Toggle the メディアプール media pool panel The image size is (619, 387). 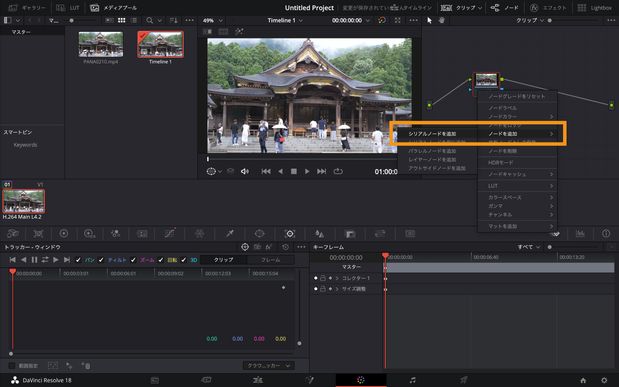pyautogui.click(x=114, y=8)
